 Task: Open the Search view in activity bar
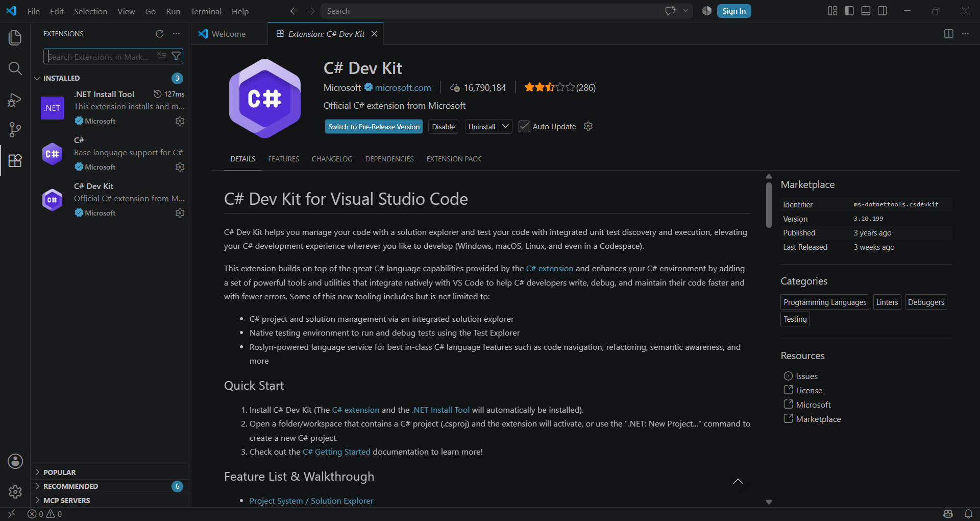point(15,68)
